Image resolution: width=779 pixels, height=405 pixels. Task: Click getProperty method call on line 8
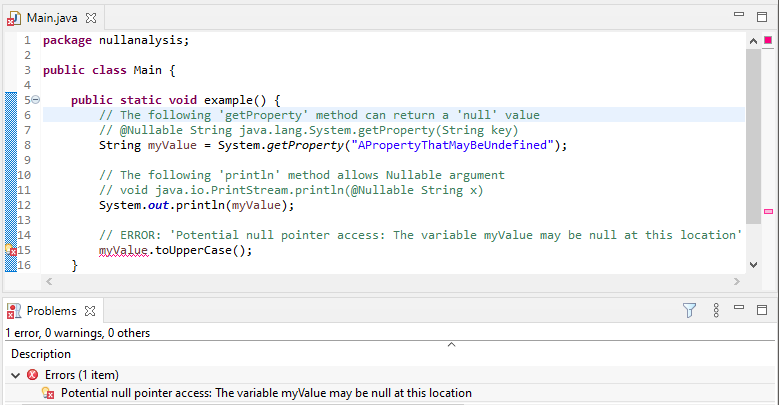(x=305, y=145)
